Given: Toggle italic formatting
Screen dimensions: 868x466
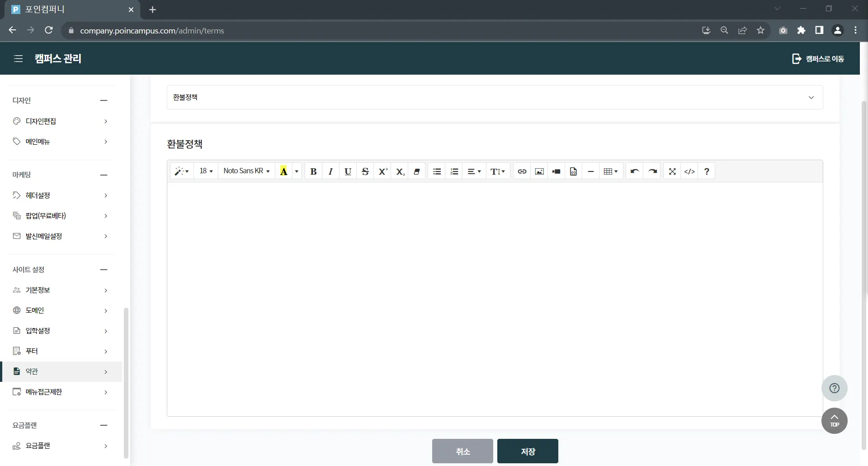Looking at the screenshot, I should [x=330, y=171].
